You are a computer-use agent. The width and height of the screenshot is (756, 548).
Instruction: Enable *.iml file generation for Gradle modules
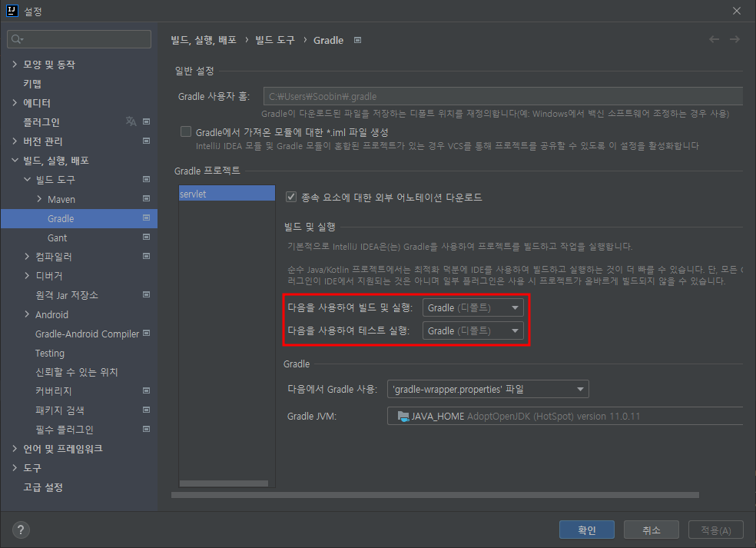pos(186,131)
